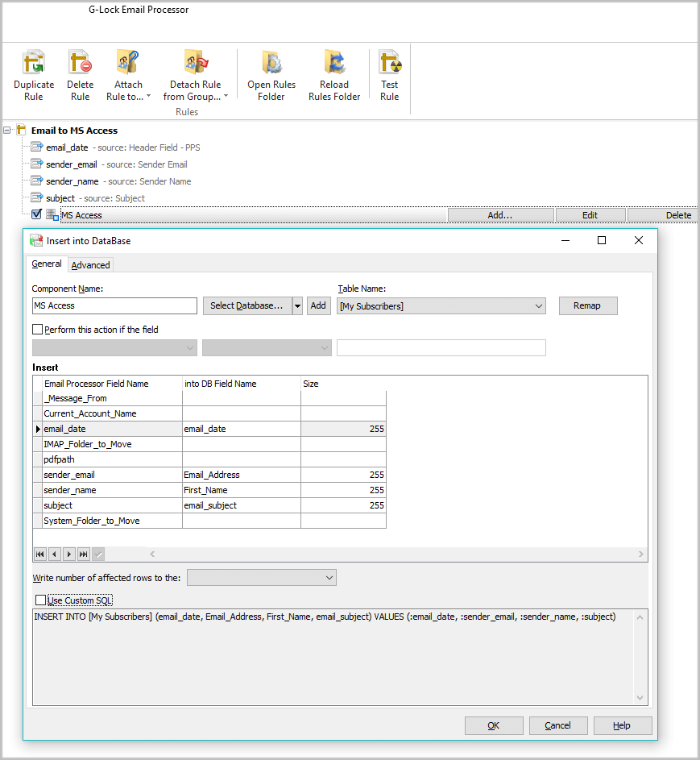The height and width of the screenshot is (760, 700).
Task: Click Email Processor Field Name column header
Action: click(113, 384)
